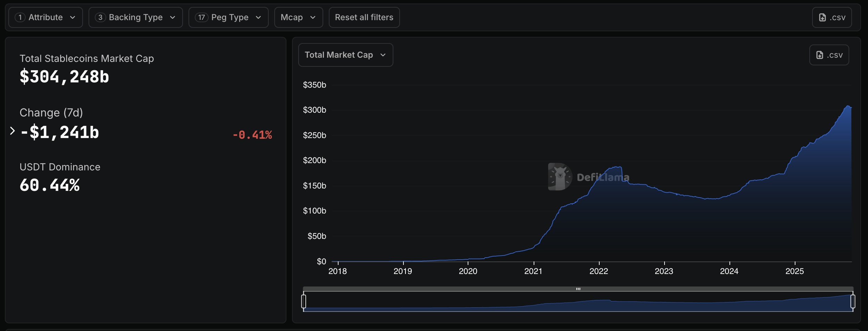
Task: Open the Backing Type dropdown
Action: [135, 17]
